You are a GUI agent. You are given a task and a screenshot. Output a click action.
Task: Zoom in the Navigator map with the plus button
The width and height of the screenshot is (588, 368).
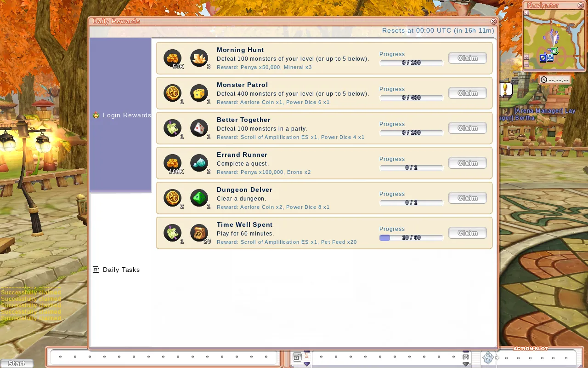[526, 57]
